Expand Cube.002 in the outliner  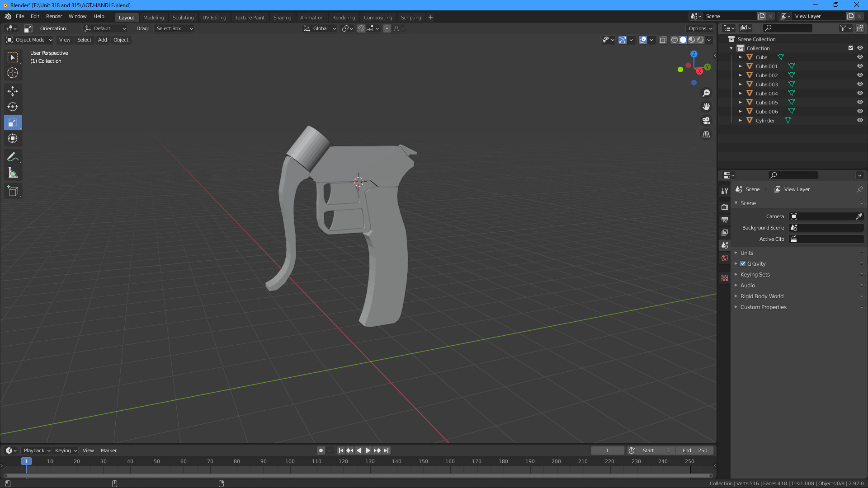point(740,75)
